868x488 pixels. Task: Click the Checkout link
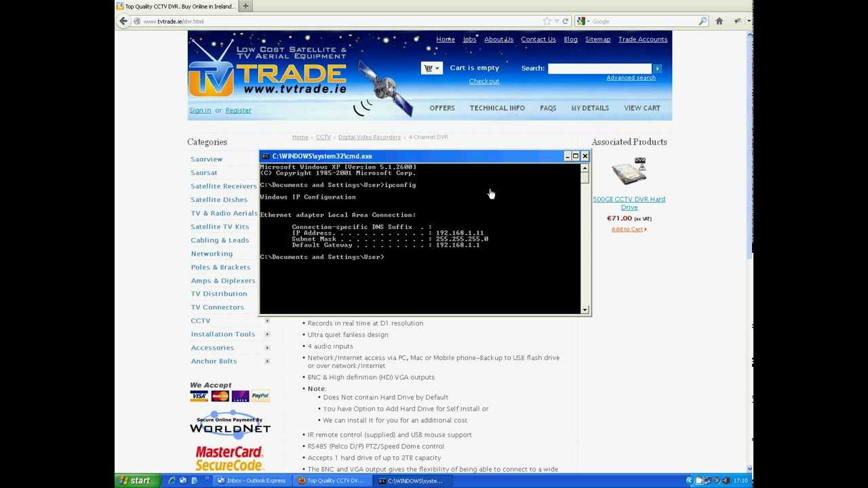(484, 81)
